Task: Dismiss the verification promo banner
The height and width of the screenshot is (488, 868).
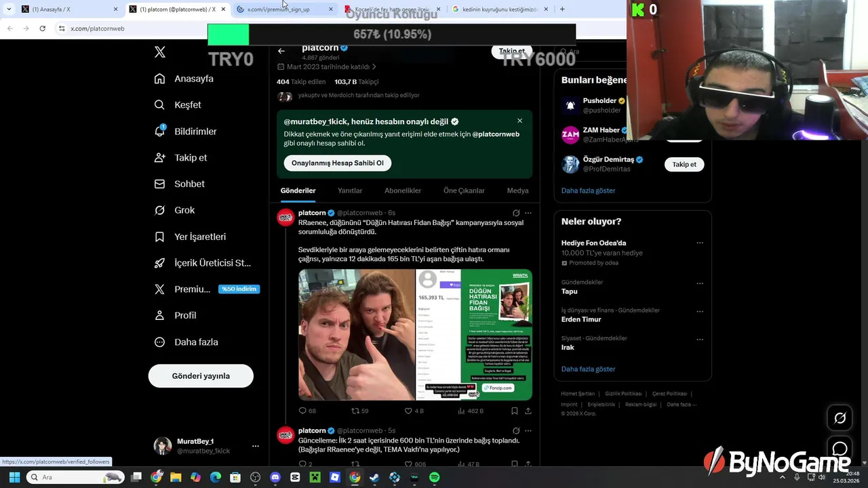Action: 519,121
